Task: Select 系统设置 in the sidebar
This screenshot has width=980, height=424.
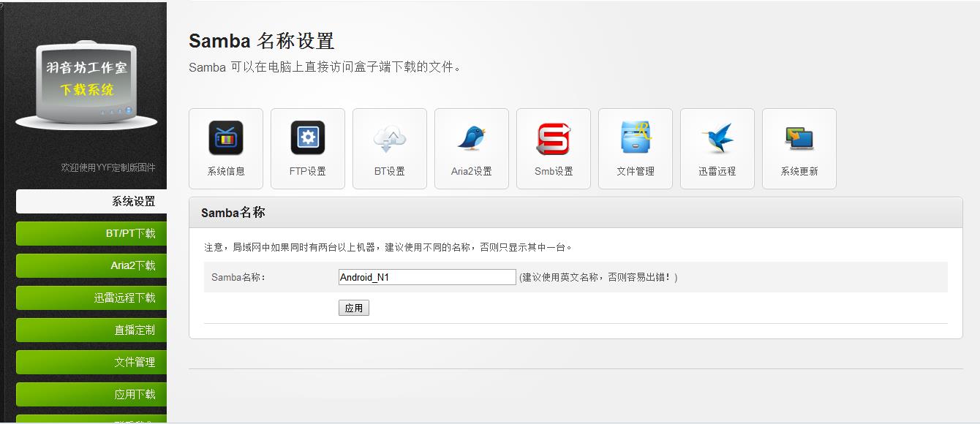Action: tap(91, 202)
